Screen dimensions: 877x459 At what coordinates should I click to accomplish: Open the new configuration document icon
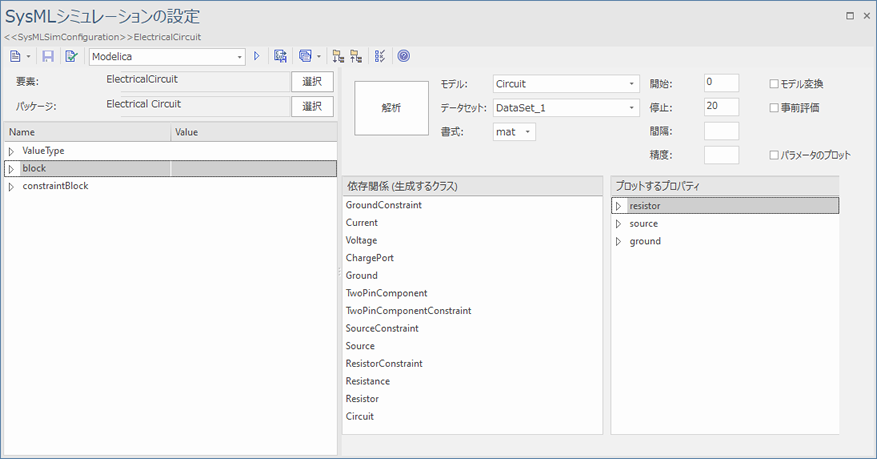15,56
